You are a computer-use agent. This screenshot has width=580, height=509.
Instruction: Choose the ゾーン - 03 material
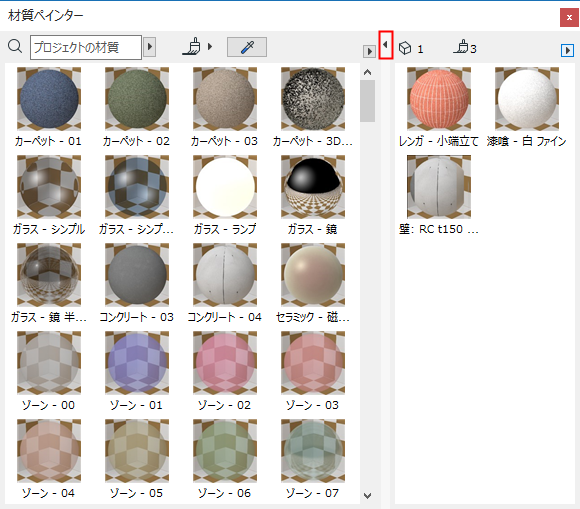click(x=313, y=363)
